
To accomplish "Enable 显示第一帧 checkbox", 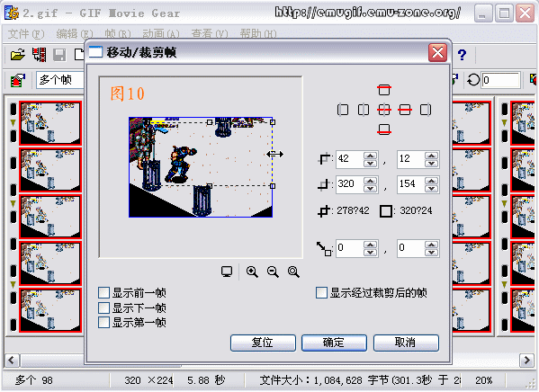I will click(103, 322).
